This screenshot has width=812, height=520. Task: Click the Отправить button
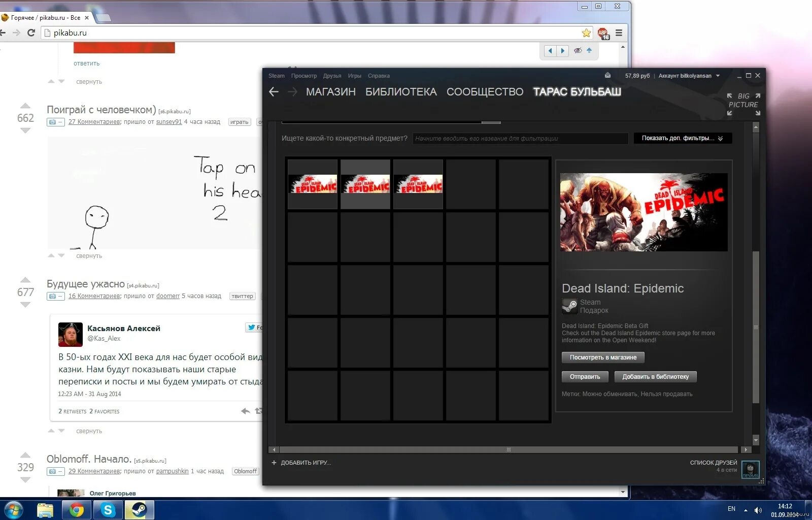(585, 377)
